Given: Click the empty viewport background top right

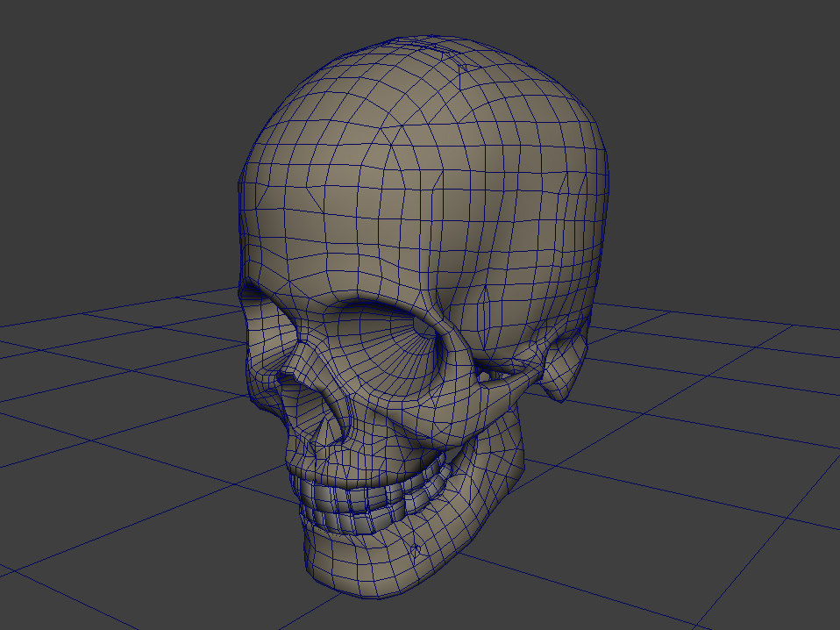Looking at the screenshot, I should [x=745, y=70].
